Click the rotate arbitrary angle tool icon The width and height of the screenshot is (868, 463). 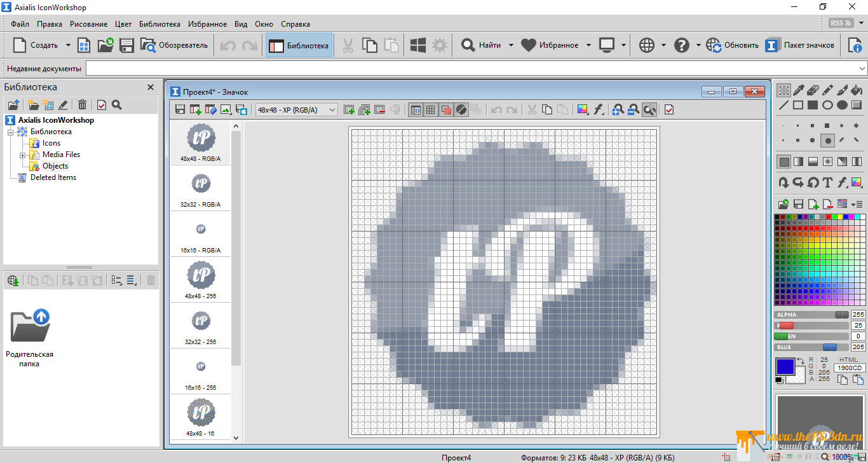813,183
